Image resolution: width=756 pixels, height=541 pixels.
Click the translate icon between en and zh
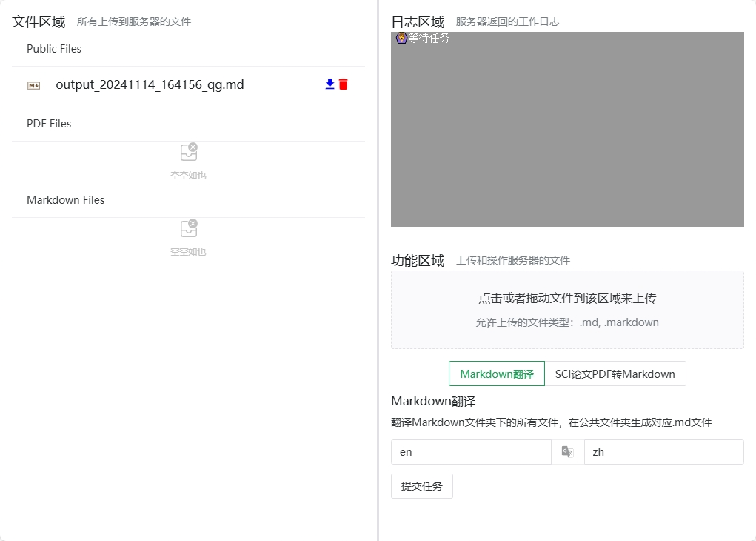click(x=567, y=452)
